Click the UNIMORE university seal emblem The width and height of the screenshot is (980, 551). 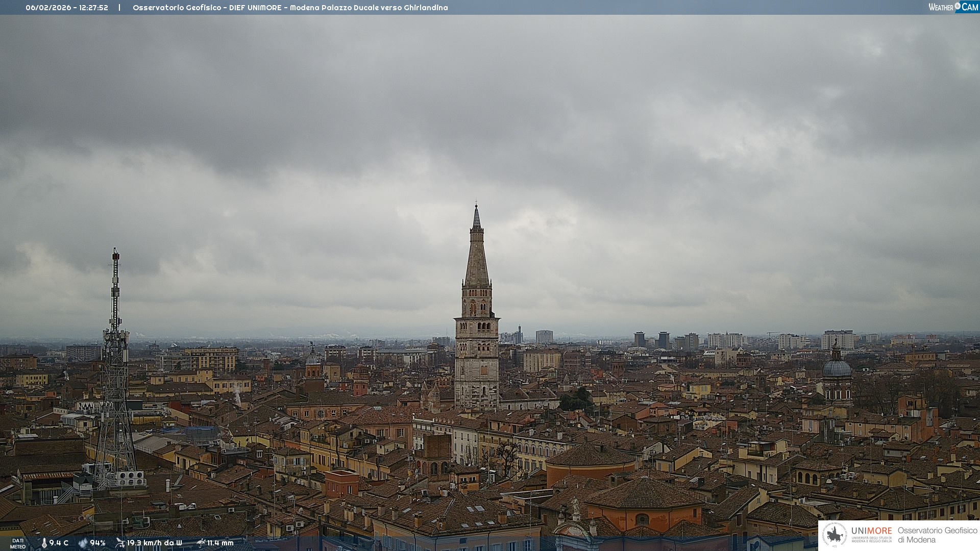835,535
